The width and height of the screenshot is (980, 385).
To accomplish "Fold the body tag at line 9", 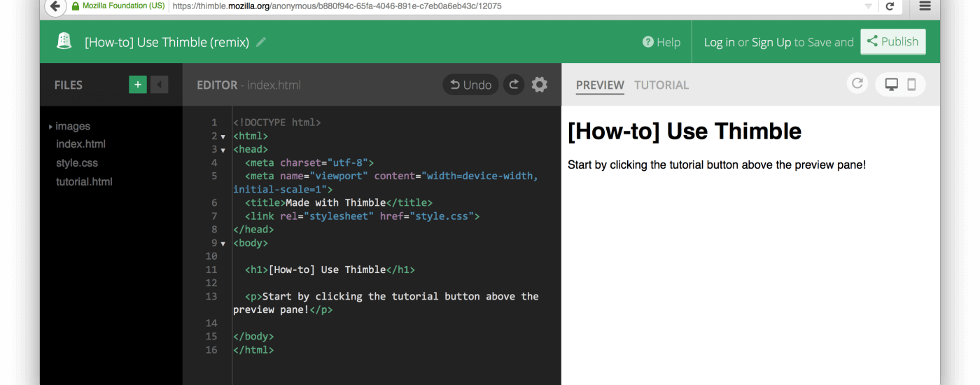I will coord(223,244).
